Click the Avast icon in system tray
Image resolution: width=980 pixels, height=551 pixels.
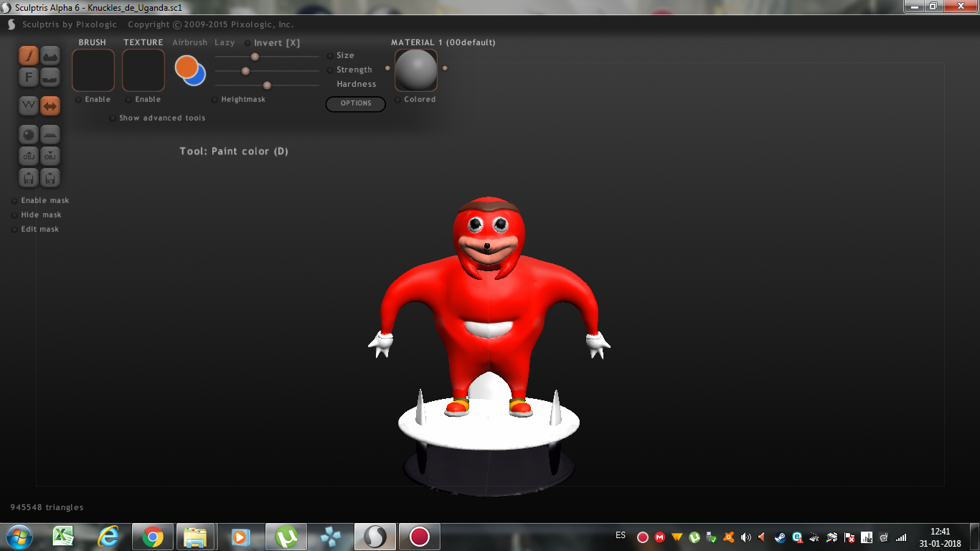click(x=729, y=537)
